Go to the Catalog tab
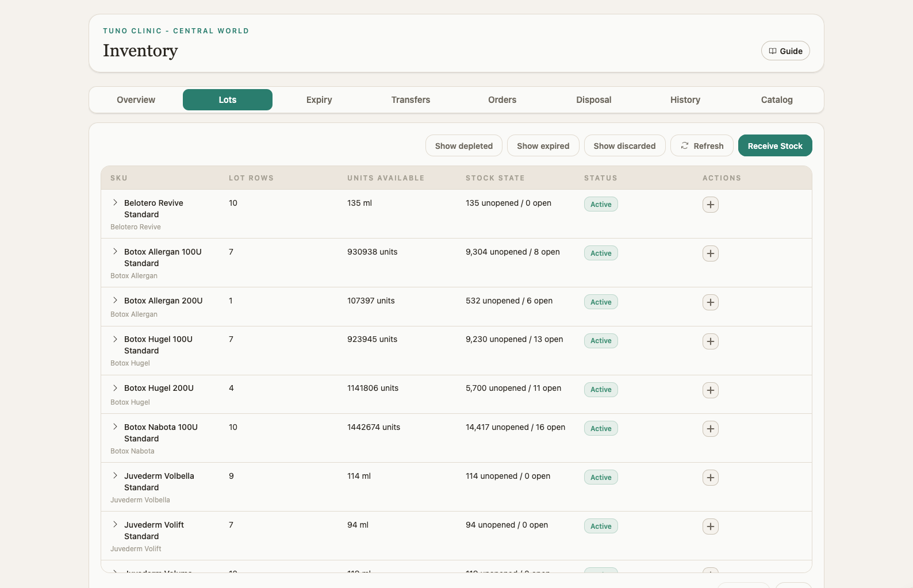This screenshot has width=913, height=588. [x=777, y=99]
